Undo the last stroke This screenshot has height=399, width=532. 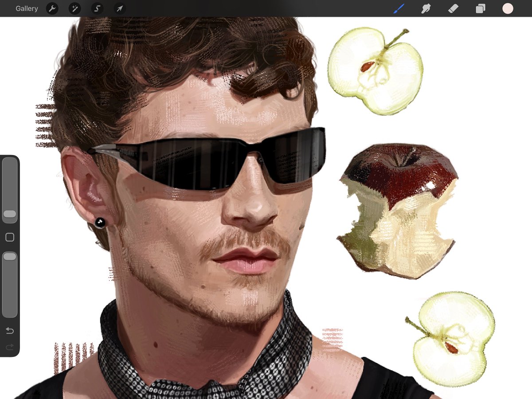[10, 331]
